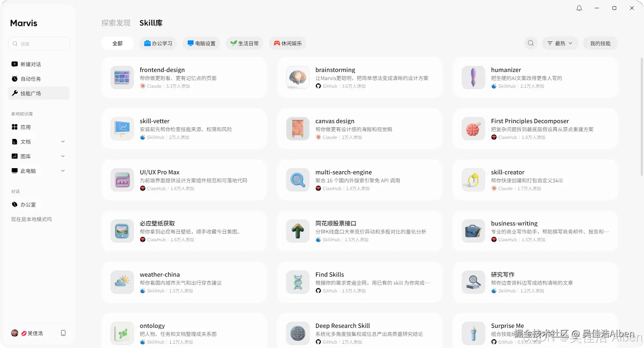Expand the 文档 sidebar chevron
The height and width of the screenshot is (348, 644).
click(63, 141)
